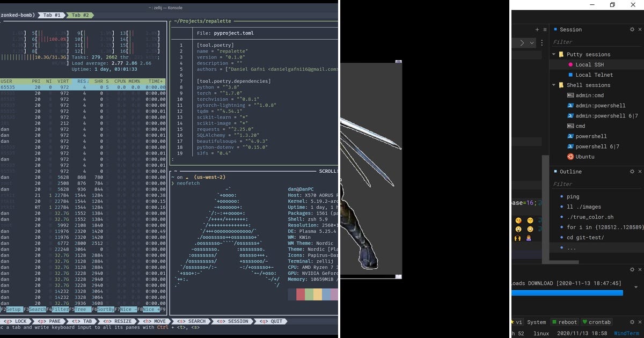Click the Shell sessions folder icon
The width and height of the screenshot is (644, 338).
pyautogui.click(x=561, y=85)
